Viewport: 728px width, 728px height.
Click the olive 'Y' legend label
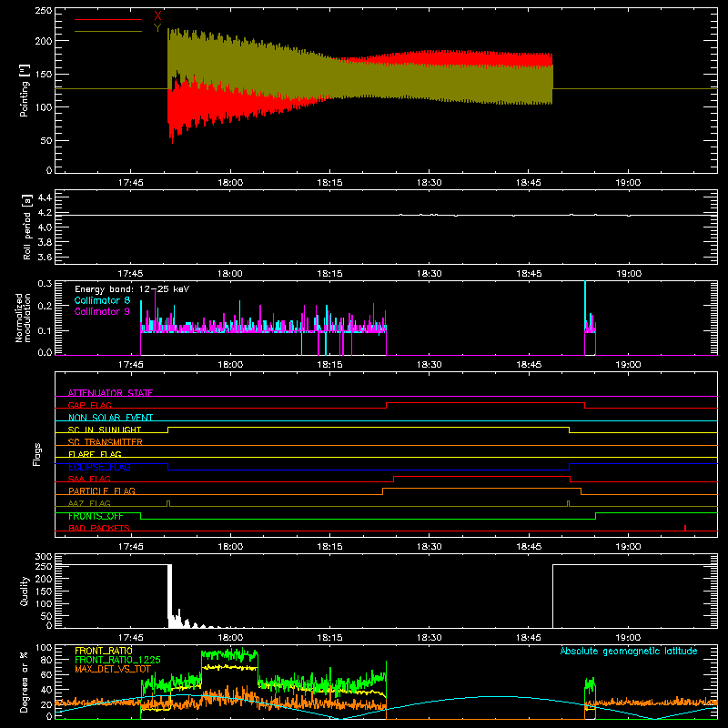(x=157, y=28)
